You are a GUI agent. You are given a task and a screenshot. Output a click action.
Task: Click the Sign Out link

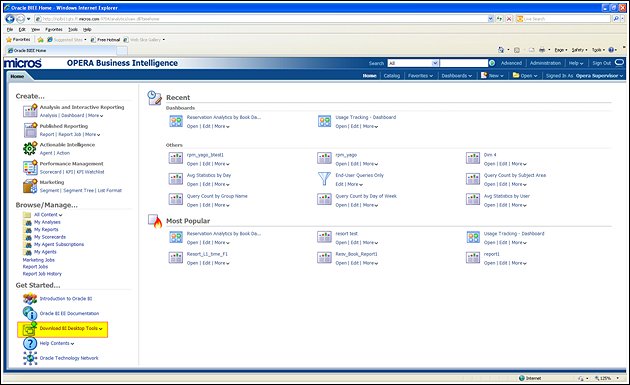601,63
